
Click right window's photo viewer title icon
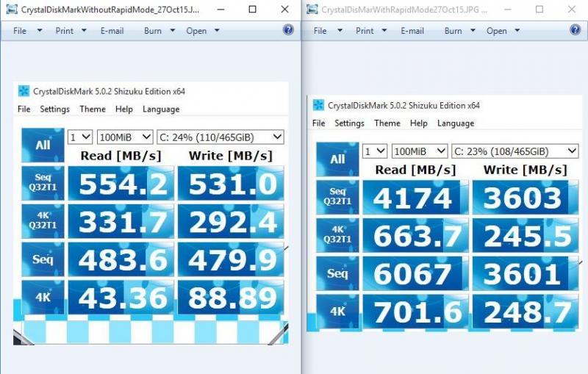pyautogui.click(x=312, y=10)
